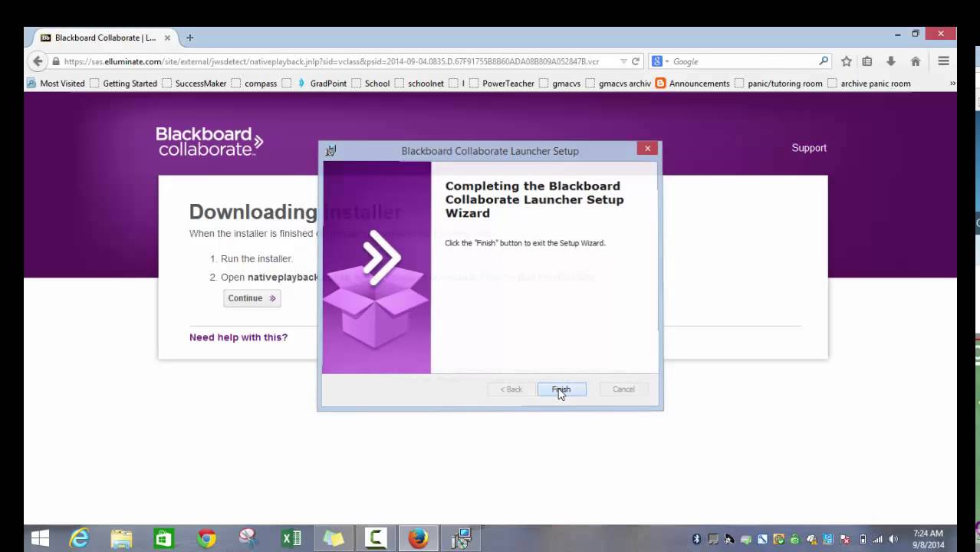Open GradPoint bookmark
The height and width of the screenshot is (552, 980).
click(321, 84)
